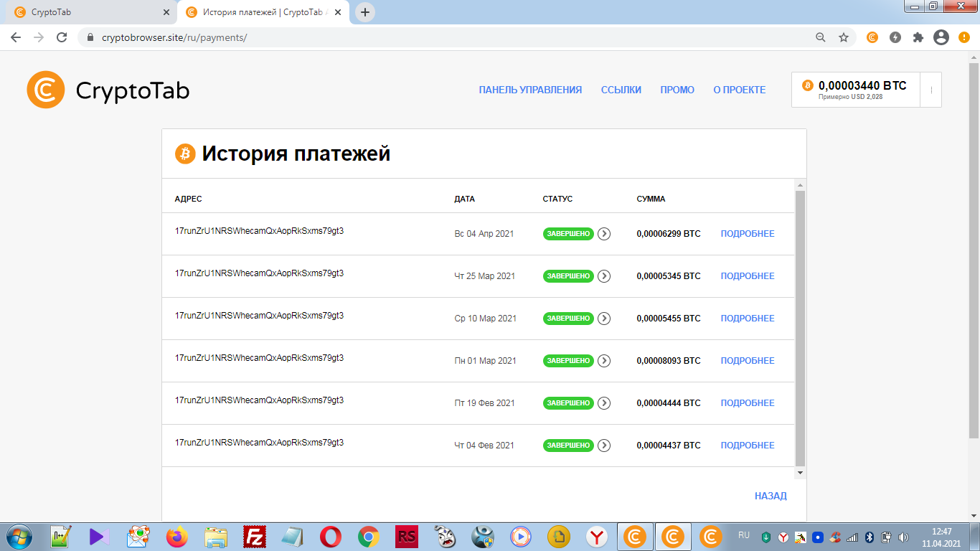
Task: Click the 0,00003440 BTC balance text
Action: [x=862, y=85]
